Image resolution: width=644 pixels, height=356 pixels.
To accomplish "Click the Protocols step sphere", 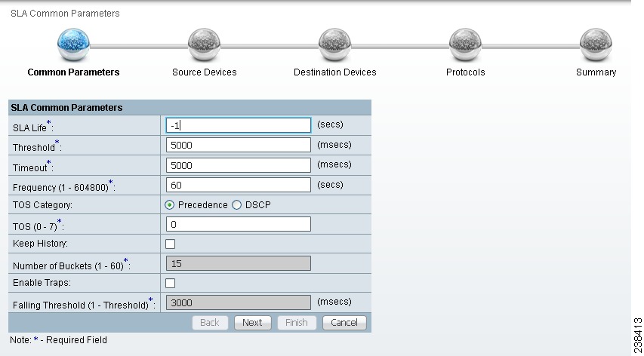I will (x=465, y=44).
